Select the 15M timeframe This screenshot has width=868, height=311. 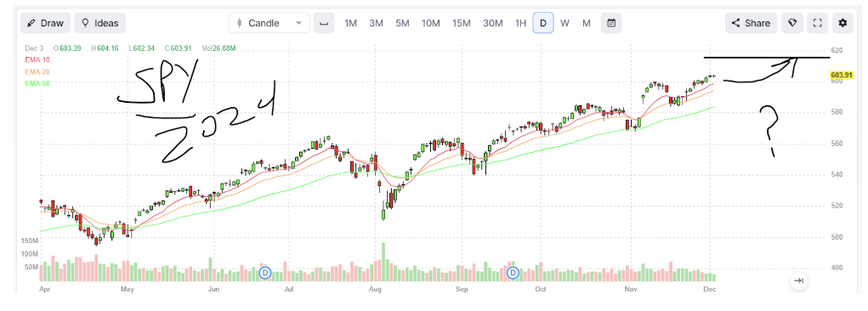[x=461, y=23]
